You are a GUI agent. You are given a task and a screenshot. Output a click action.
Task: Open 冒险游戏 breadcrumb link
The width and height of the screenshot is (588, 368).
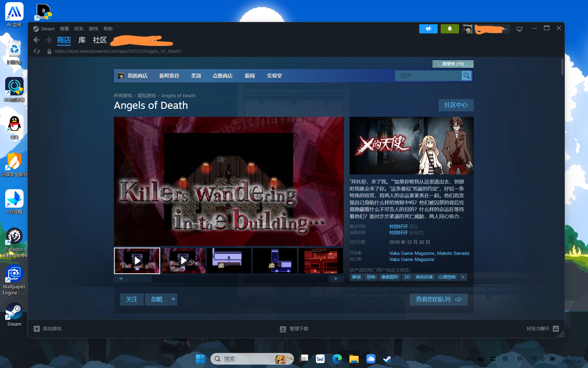[x=147, y=96]
